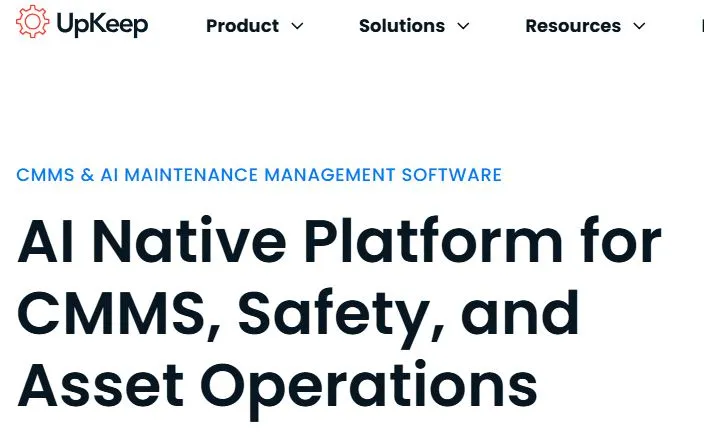Open the Solutions menu
Viewport: 704px width, 437px height.
pyautogui.click(x=402, y=26)
